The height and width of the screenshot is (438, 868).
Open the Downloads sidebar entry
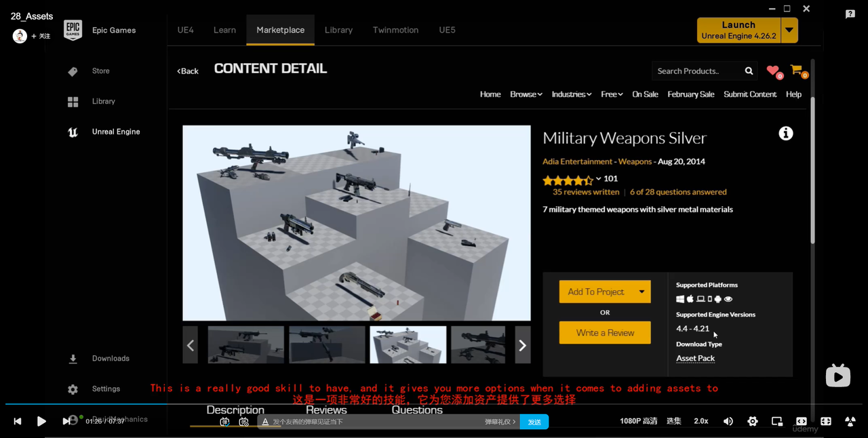pyautogui.click(x=110, y=359)
